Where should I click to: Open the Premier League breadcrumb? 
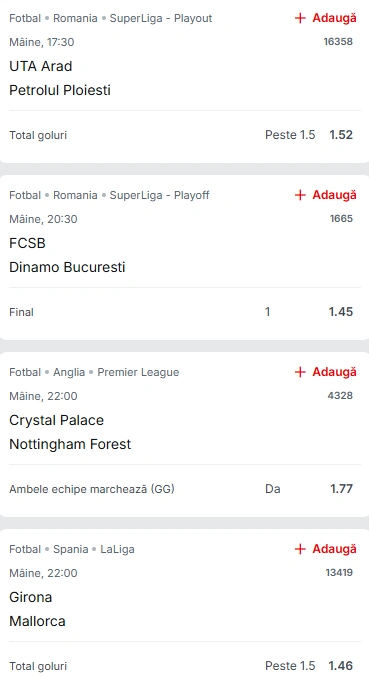click(x=138, y=372)
